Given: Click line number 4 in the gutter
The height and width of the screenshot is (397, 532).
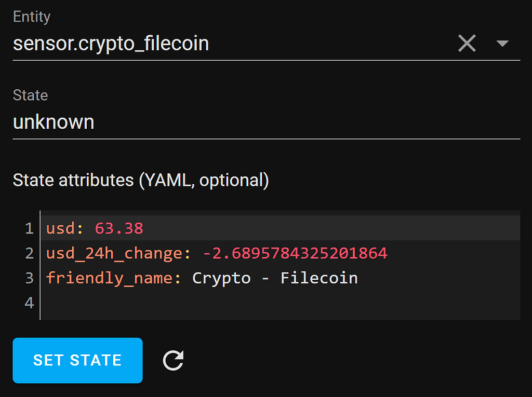Looking at the screenshot, I should (x=29, y=303).
